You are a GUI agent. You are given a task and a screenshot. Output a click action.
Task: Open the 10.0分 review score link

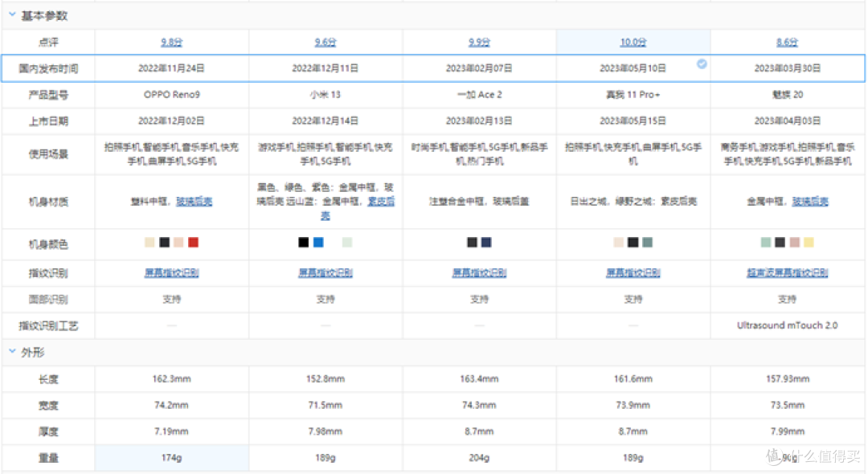(633, 42)
